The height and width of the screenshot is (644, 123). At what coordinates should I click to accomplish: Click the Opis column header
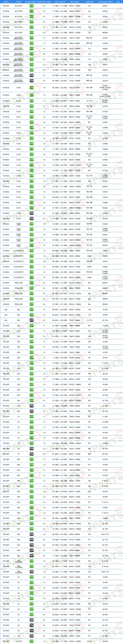tap(118, 2)
